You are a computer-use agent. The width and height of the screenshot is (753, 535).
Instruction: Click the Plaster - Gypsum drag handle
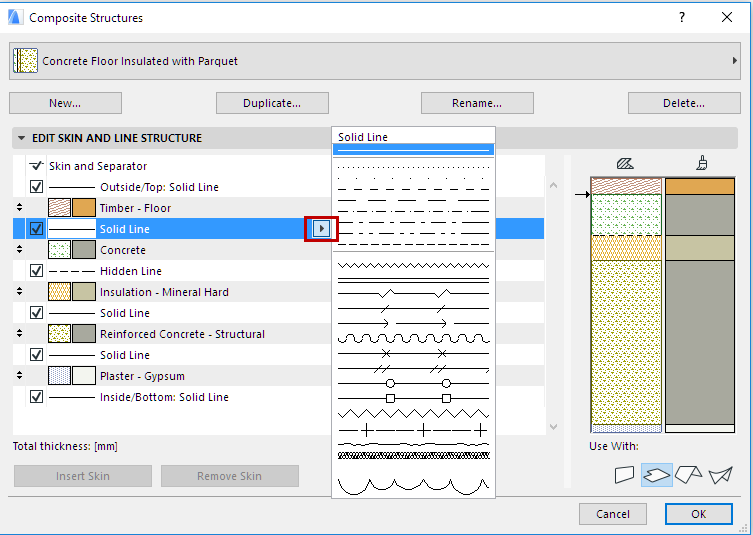tap(19, 375)
